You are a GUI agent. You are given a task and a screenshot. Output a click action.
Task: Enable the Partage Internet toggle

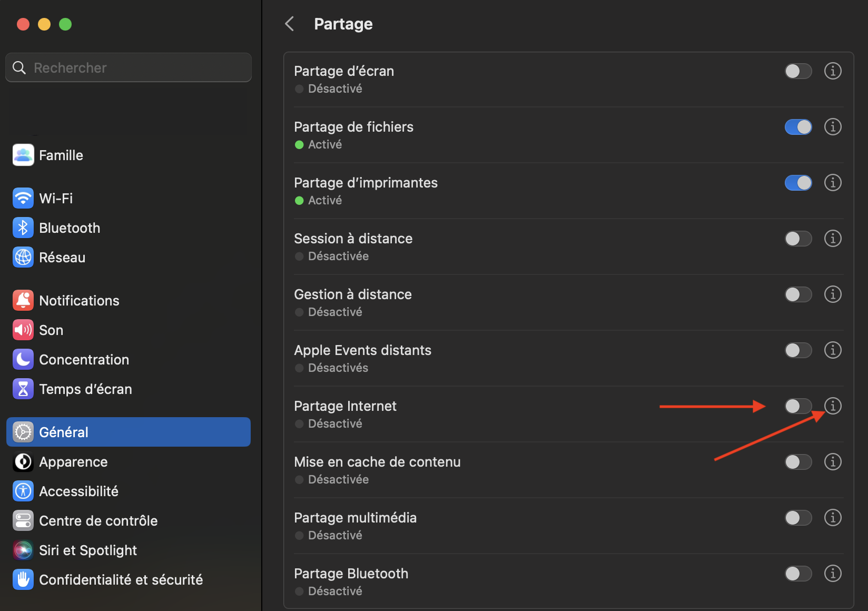798,406
